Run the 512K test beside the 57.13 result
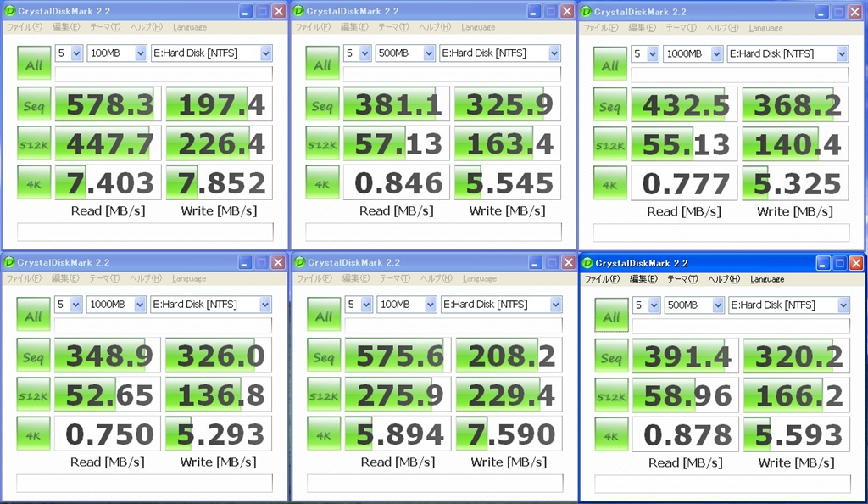The height and width of the screenshot is (504, 868). click(x=322, y=143)
